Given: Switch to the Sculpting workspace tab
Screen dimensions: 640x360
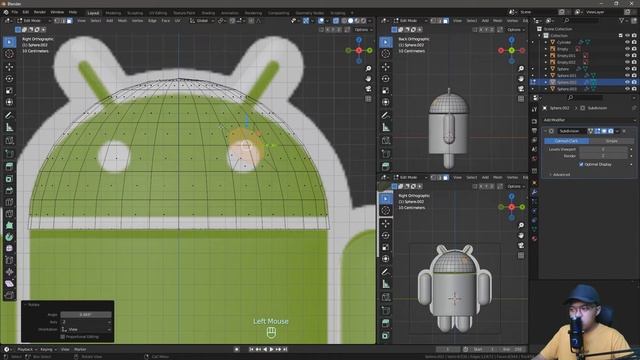Looking at the screenshot, I should click(x=135, y=13).
